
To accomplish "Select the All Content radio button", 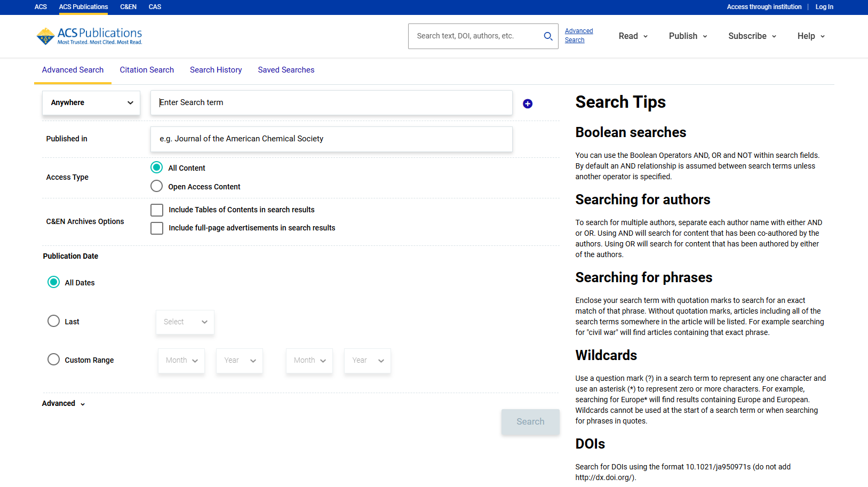I will pyautogui.click(x=156, y=167).
